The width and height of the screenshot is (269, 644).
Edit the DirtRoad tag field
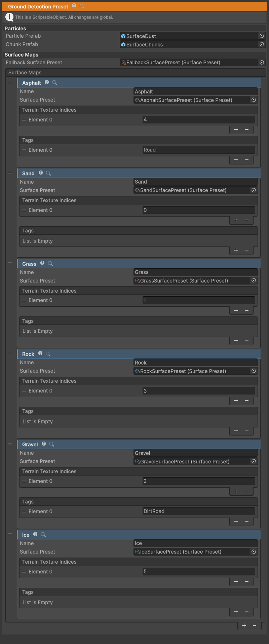pyautogui.click(x=199, y=512)
